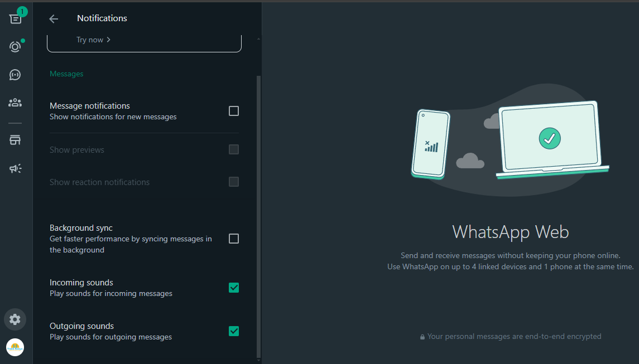Open Settings via the gear icon

point(15,319)
